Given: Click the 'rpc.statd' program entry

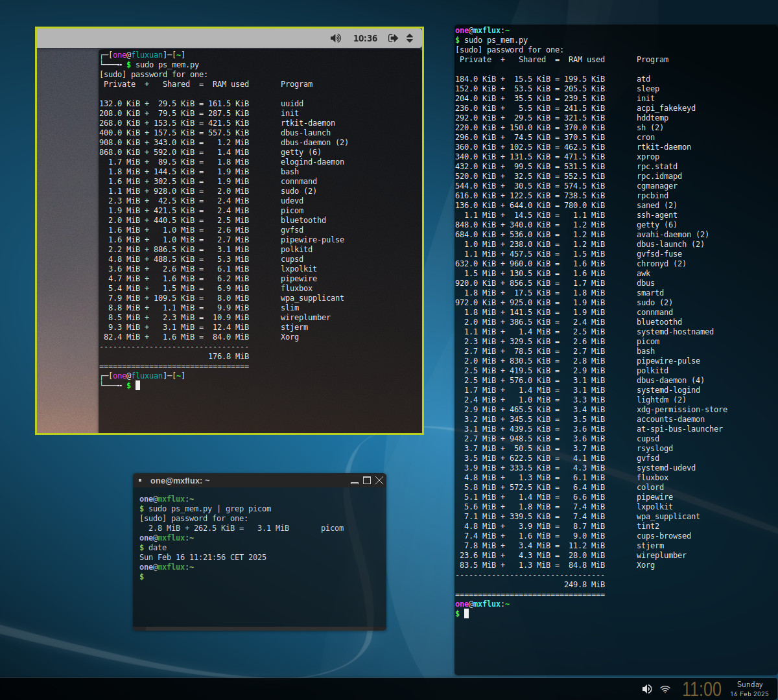Looking at the screenshot, I should (657, 167).
